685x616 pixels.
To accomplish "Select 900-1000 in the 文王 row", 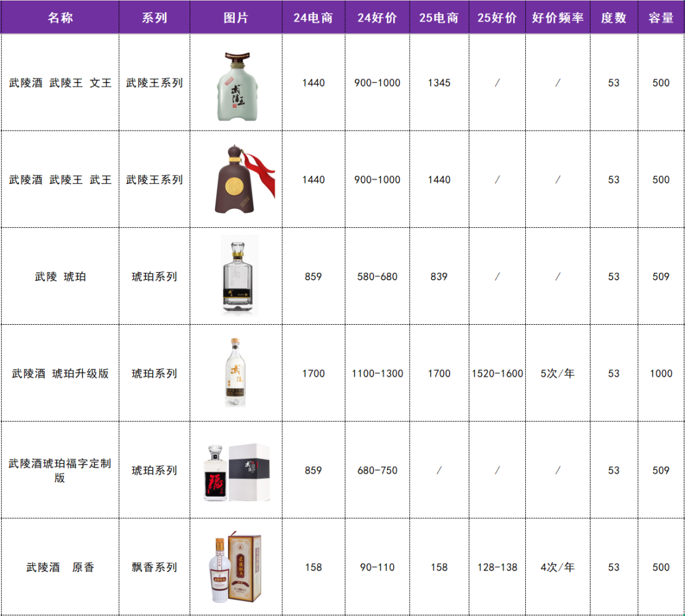I will point(377,82).
